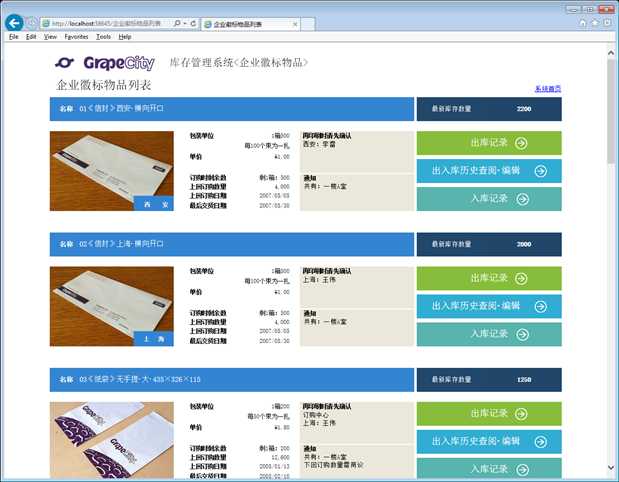This screenshot has width=619, height=482.
Task: Click arrow icon on 出库记录 for item 01
Action: [x=521, y=143]
